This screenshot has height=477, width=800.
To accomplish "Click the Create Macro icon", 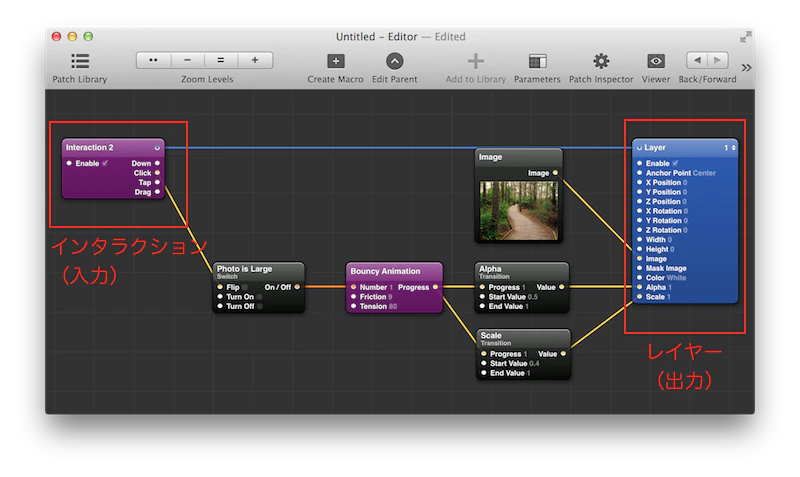I will pos(335,61).
